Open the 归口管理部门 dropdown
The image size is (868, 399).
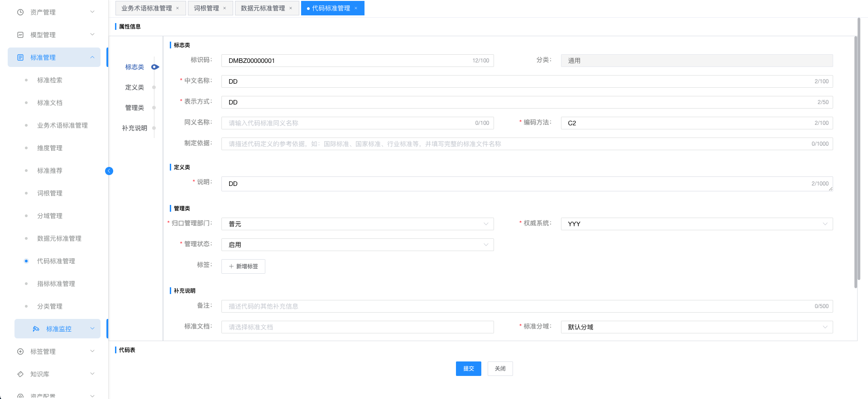pos(358,224)
